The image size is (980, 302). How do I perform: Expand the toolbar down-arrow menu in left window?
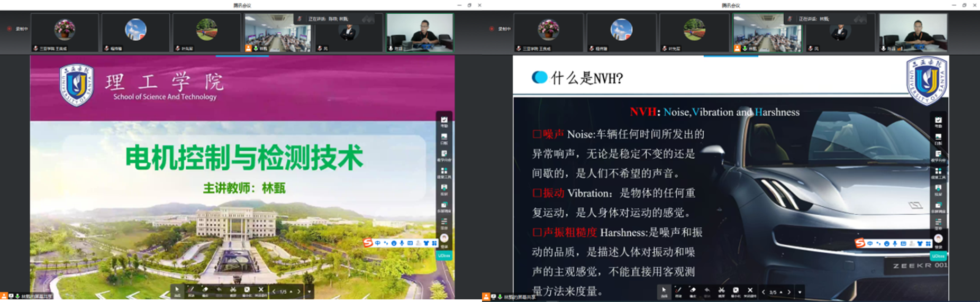coord(310,291)
